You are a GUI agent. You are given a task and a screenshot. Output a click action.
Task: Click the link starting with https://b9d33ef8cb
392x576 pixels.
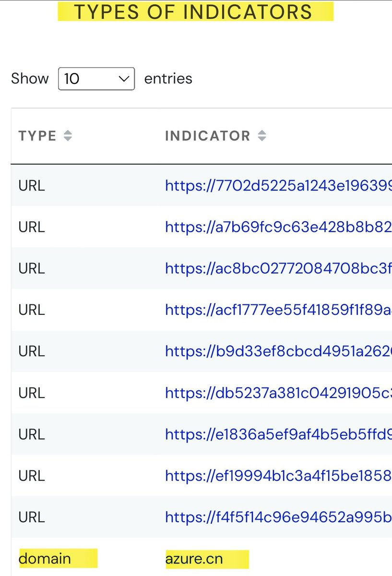point(278,351)
